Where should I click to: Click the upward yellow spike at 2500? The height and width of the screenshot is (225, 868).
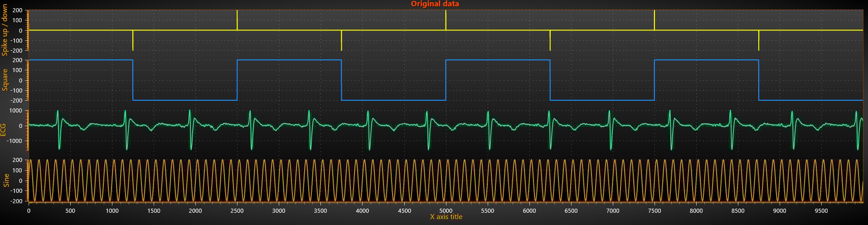(x=237, y=20)
